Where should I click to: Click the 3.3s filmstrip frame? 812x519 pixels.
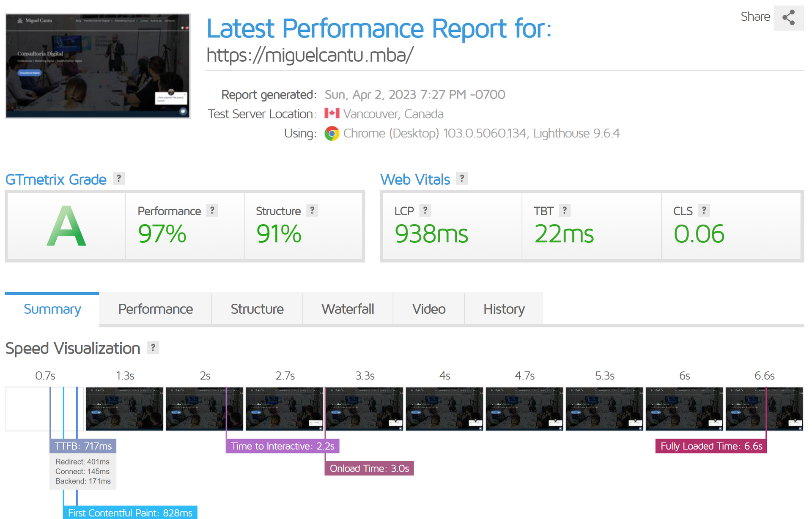click(x=365, y=409)
